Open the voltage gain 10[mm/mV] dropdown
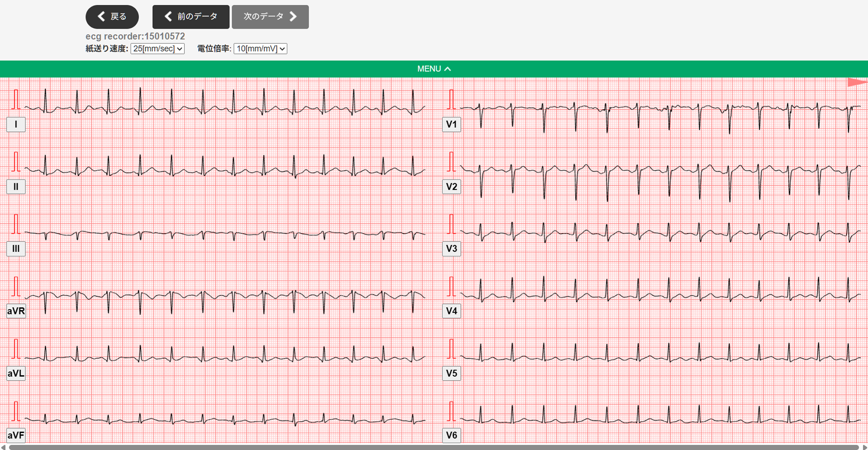868x450 pixels. (x=260, y=49)
